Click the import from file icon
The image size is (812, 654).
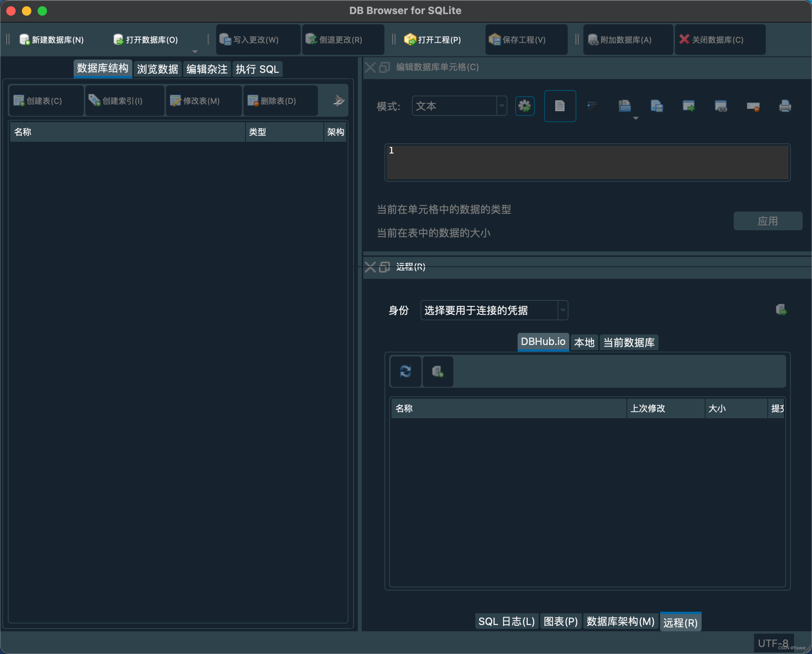click(657, 106)
